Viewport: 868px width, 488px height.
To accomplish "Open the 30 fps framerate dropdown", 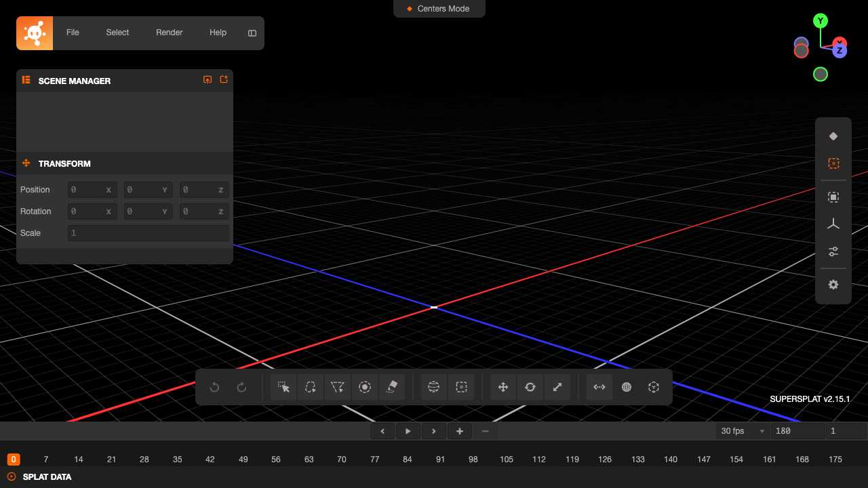I will (743, 431).
